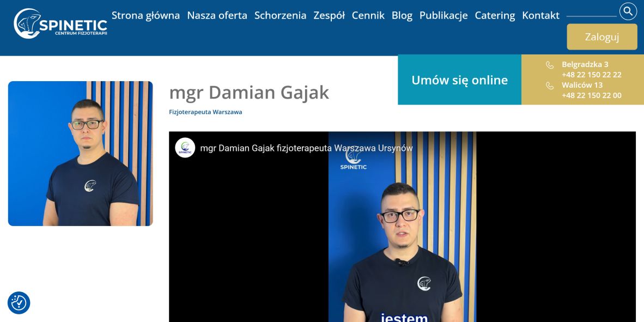Call the +48 22 150 22 22 number
Viewport: 644px width, 322px height.
pyautogui.click(x=592, y=75)
